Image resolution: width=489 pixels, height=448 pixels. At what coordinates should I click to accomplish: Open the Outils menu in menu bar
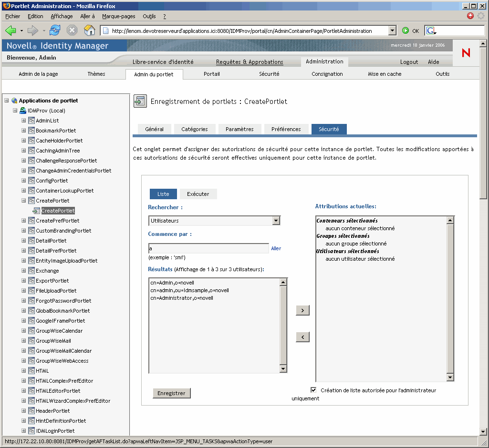click(149, 16)
